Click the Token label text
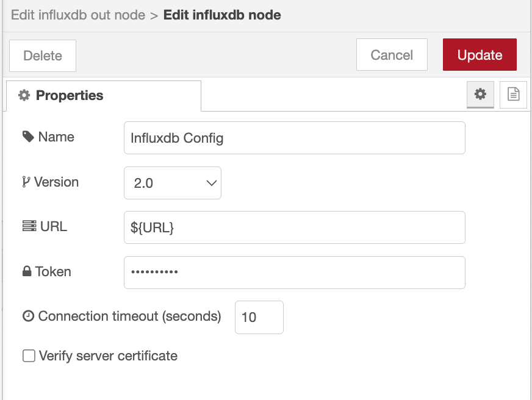 [53, 271]
